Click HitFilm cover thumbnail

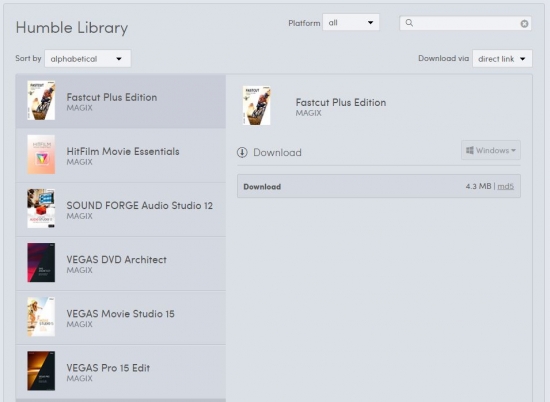pos(41,155)
